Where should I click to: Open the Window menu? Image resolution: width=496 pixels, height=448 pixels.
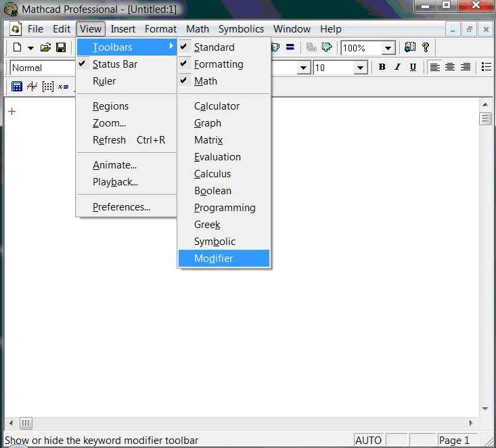pyautogui.click(x=292, y=29)
